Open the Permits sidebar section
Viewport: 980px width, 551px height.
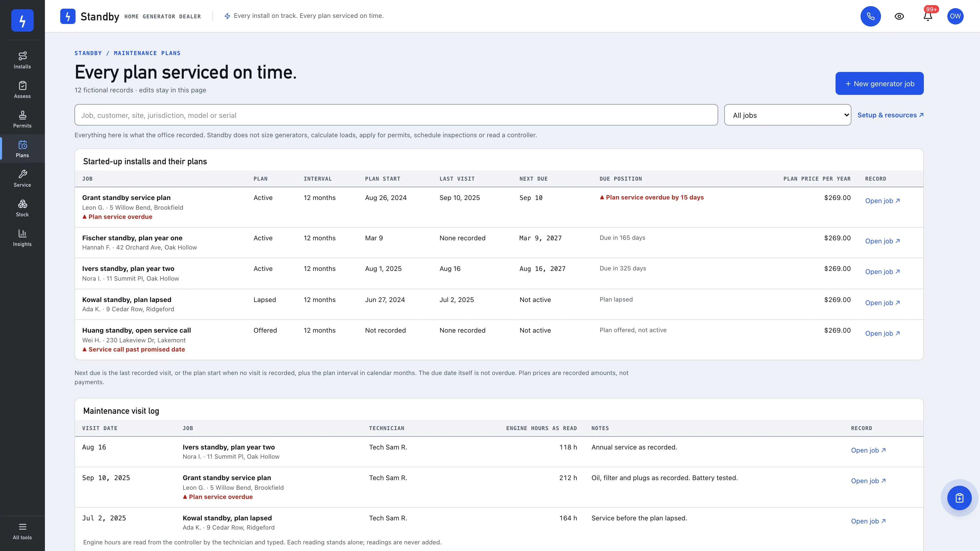[22, 119]
